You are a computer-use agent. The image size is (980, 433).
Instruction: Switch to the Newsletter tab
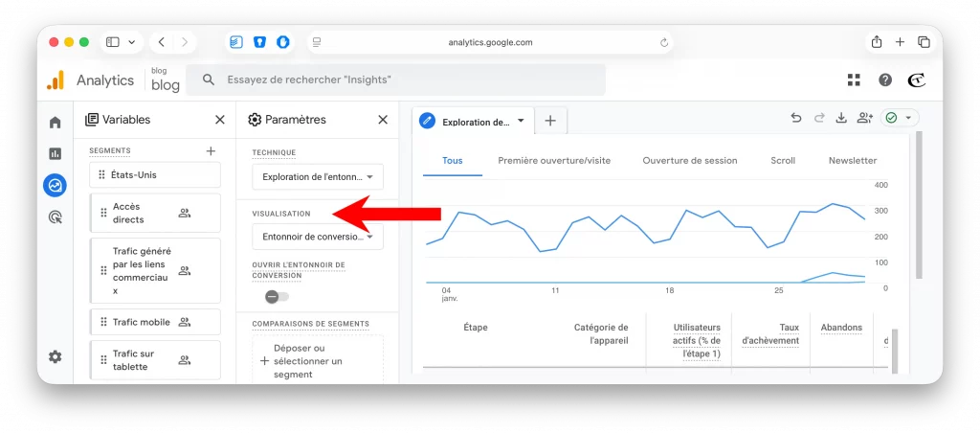(852, 161)
